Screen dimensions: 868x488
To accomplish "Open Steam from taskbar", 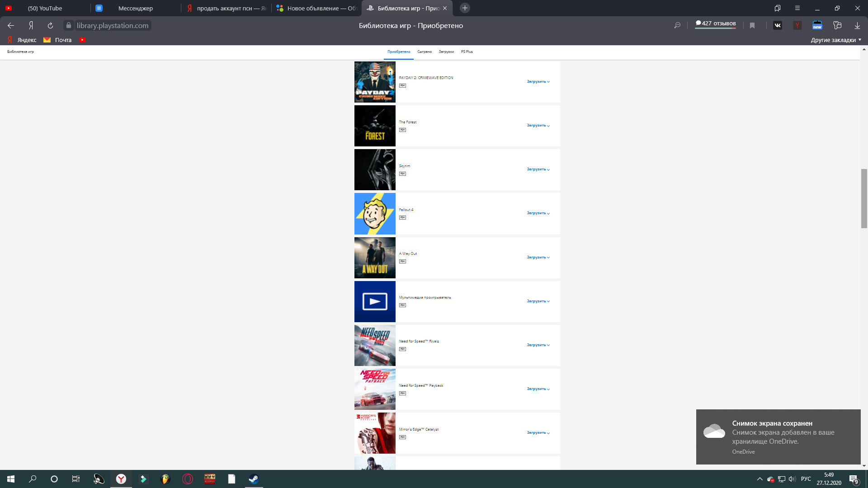I will point(254,479).
